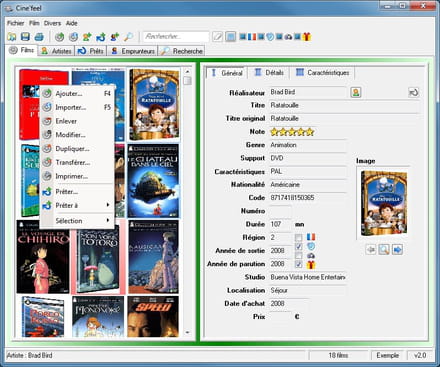Tick the French flag checkbox in the Général panel
440x367 pixels.
tap(299, 237)
